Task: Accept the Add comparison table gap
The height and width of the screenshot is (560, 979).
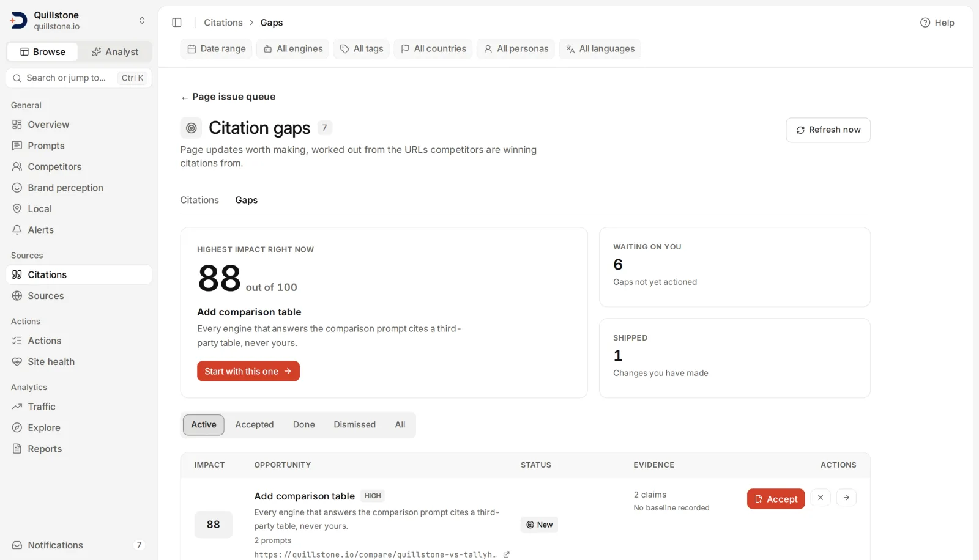Action: pyautogui.click(x=776, y=499)
